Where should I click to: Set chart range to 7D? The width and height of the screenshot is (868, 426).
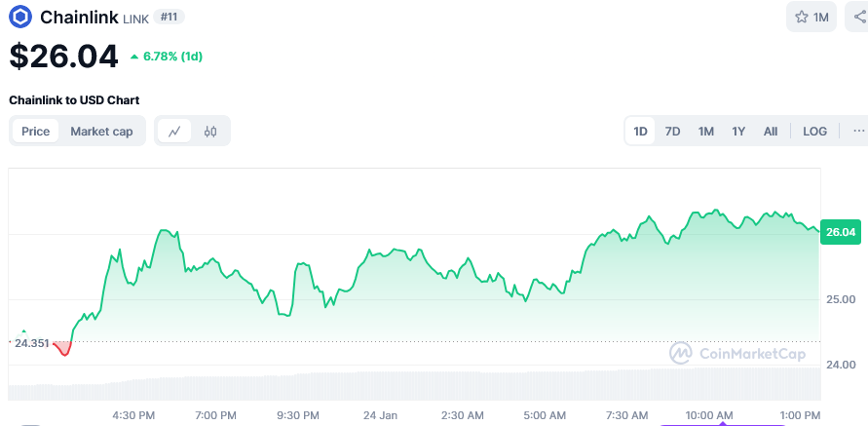(x=672, y=132)
